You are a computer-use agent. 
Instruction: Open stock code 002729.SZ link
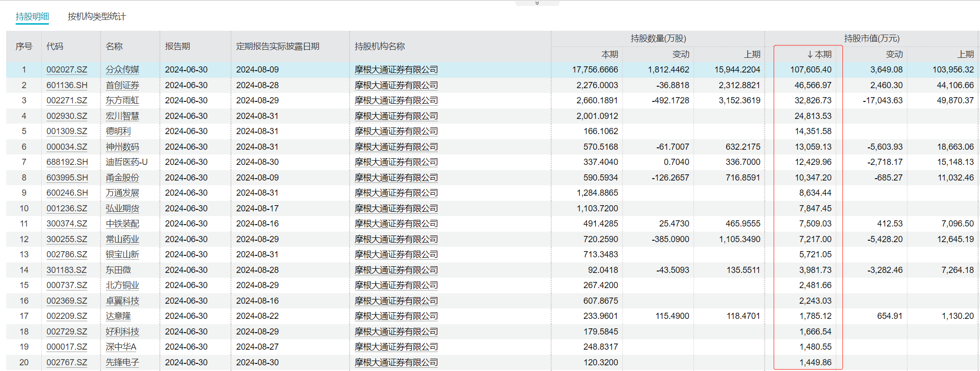point(67,332)
